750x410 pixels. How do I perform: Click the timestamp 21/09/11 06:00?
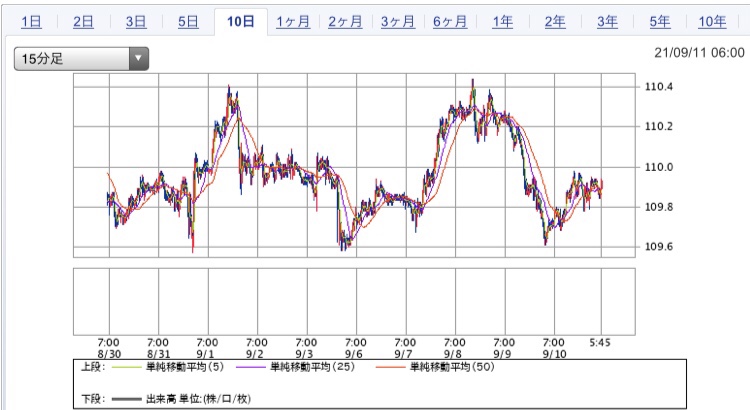(699, 53)
